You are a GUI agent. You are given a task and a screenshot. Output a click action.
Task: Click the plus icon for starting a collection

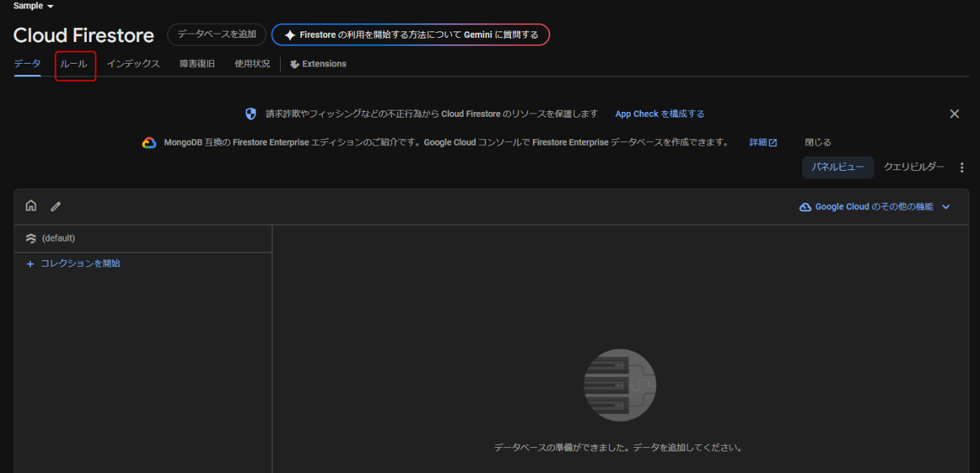pyautogui.click(x=30, y=264)
